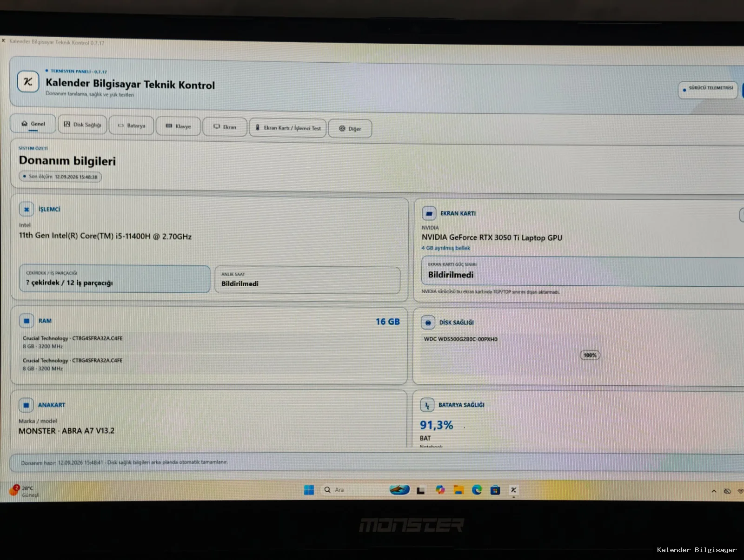This screenshot has height=560, width=744.
Task: Open the Copilot taskbar icon
Action: coord(440,490)
